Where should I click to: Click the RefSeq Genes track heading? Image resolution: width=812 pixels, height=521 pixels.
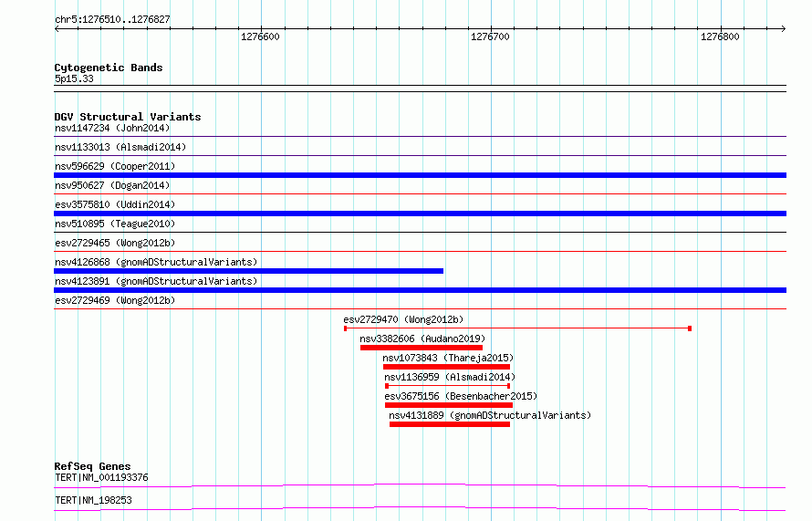93,466
